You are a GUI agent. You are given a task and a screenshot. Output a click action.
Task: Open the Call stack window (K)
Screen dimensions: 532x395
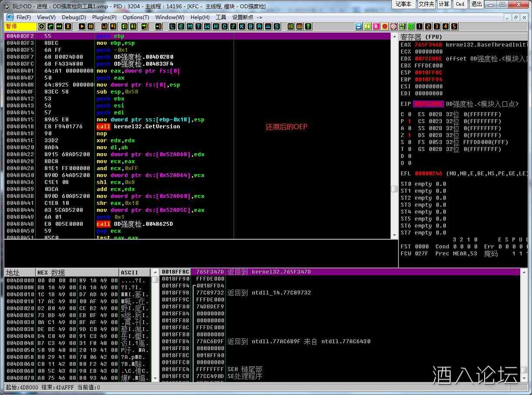pos(242,27)
